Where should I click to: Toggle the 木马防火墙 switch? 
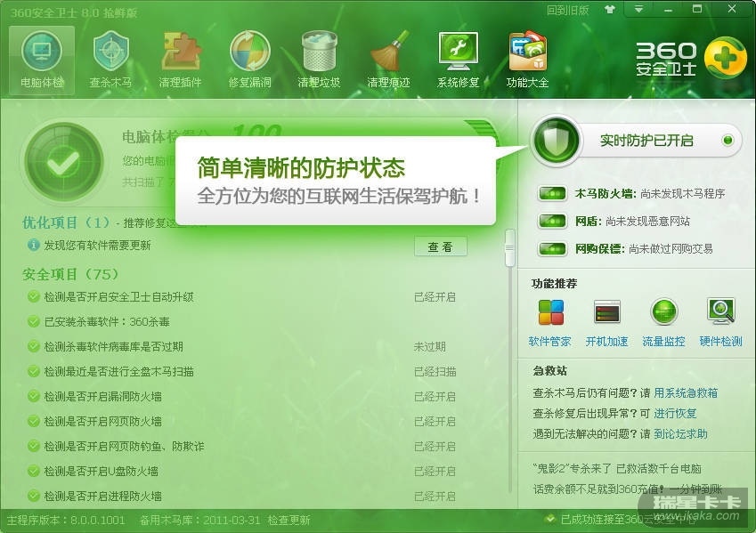552,194
